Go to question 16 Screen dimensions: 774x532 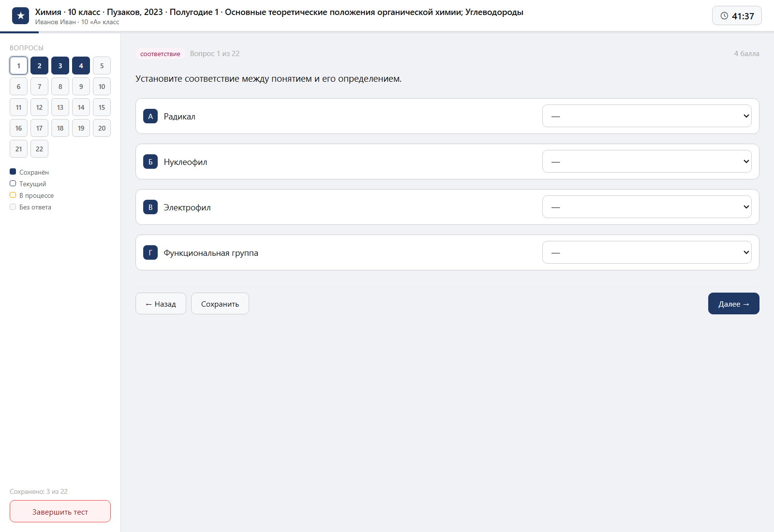[x=18, y=128]
